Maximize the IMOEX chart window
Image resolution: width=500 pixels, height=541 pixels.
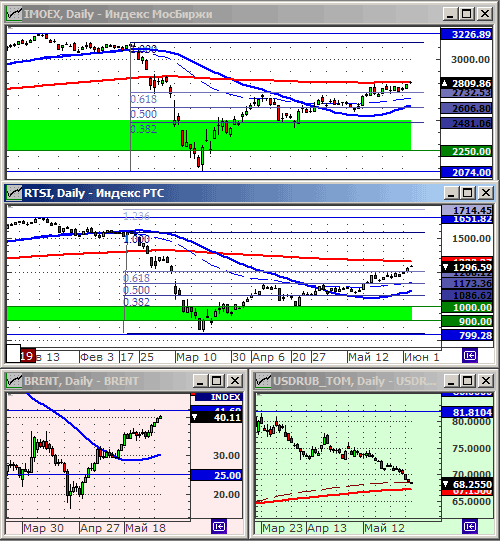(x=467, y=14)
